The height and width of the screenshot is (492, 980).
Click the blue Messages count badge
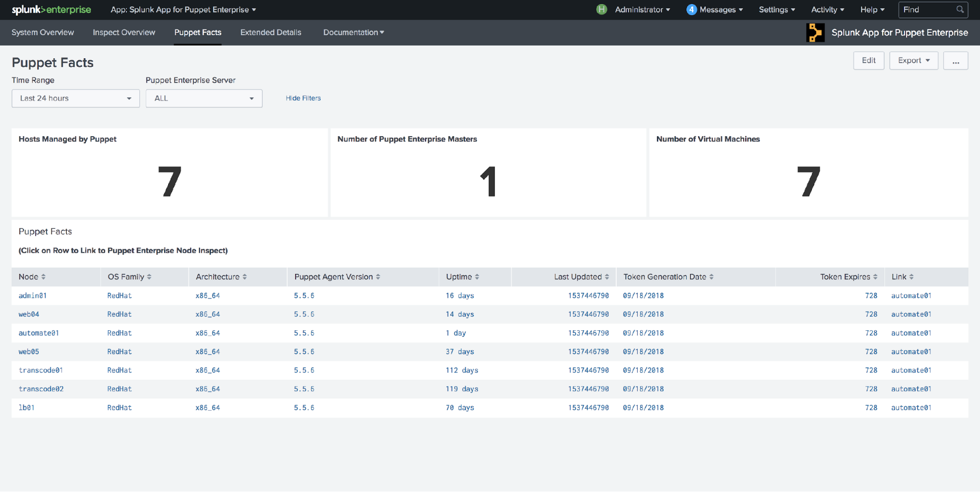(x=691, y=9)
